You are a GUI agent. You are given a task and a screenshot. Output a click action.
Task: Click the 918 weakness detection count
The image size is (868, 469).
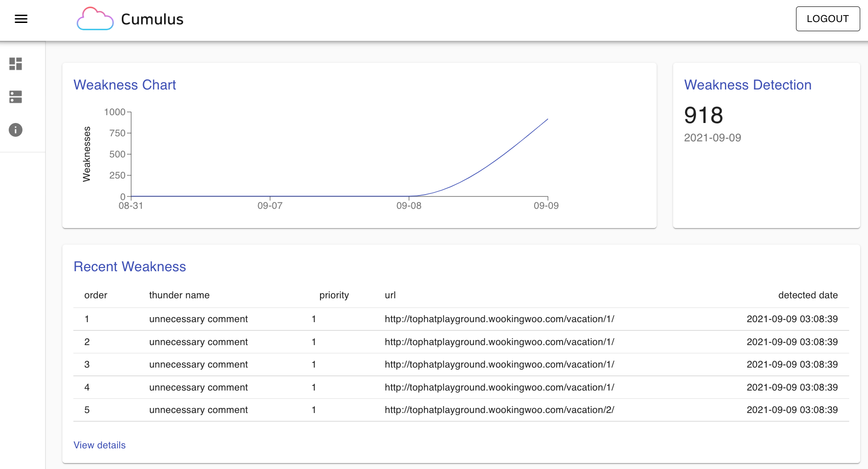coord(703,115)
